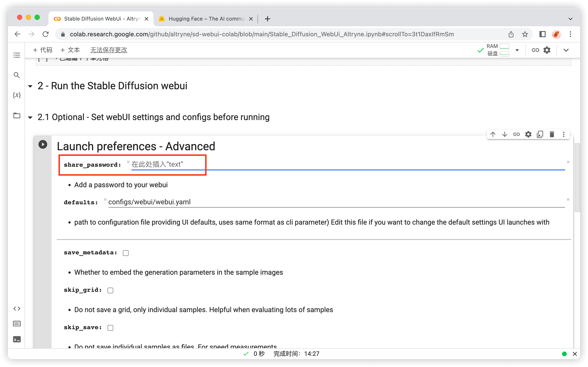Close the Stable Diffusion WebUi tab
The height and width of the screenshot is (367, 588).
[x=146, y=19]
